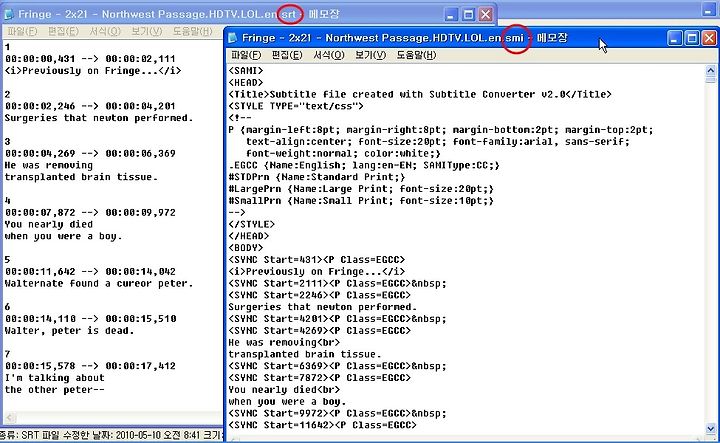Click '<i>Previously on Fringe...</i>' in the smi window
Image resolution: width=720 pixels, height=443 pixels.
coord(316,272)
